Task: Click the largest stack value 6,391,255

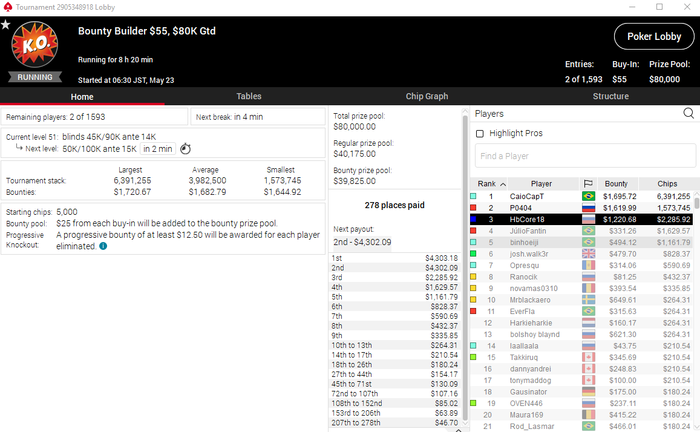Action: tap(132, 181)
